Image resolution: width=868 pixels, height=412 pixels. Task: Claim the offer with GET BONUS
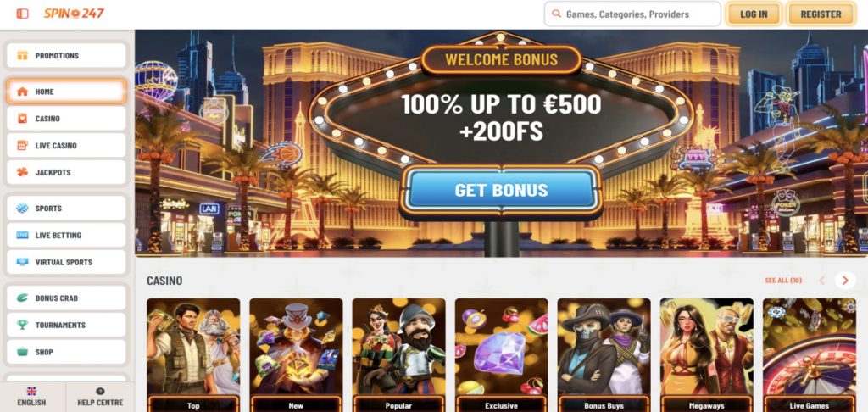(x=501, y=190)
